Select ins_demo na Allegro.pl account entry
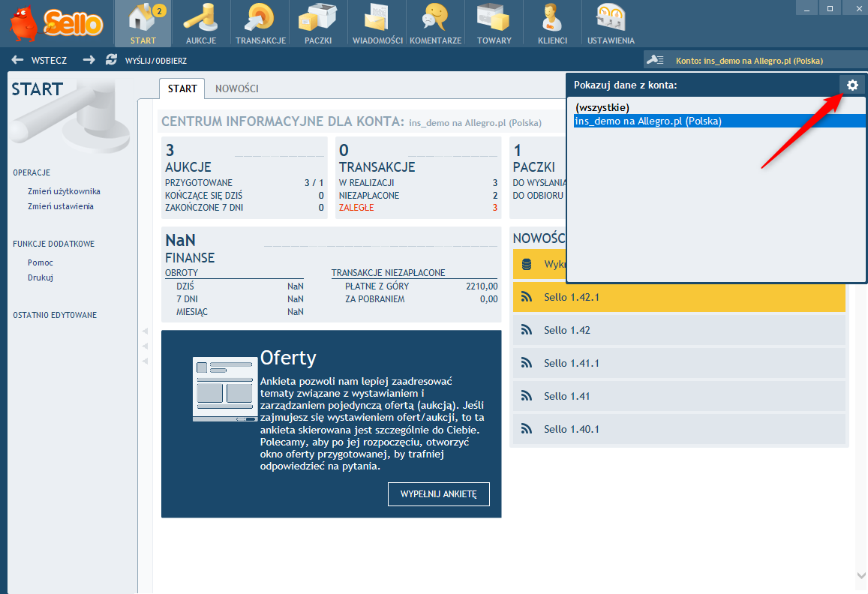Screen dimensions: 868x594 [719, 121]
